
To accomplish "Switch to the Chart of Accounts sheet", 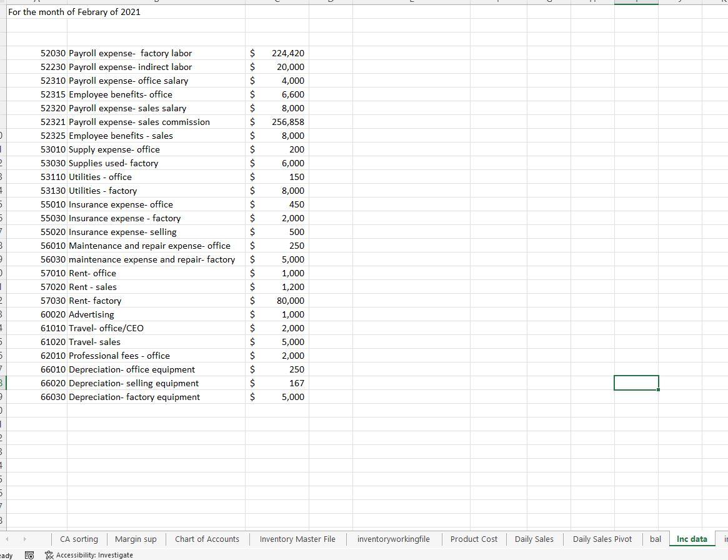I will 206,539.
